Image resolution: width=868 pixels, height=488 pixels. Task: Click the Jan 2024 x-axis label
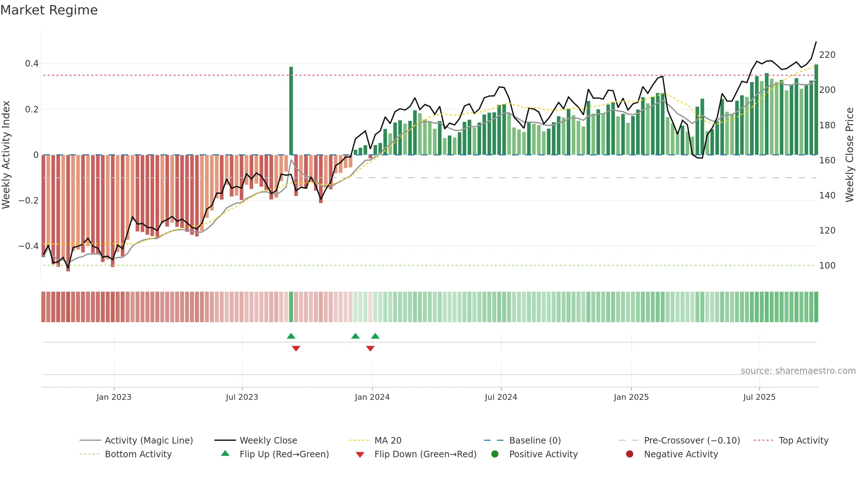pyautogui.click(x=372, y=397)
